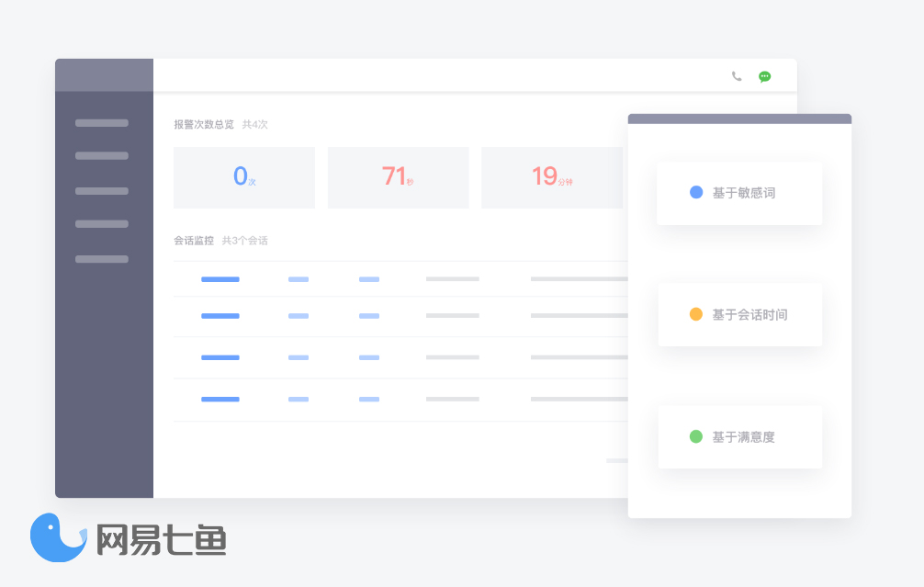The width and height of the screenshot is (924, 587).
Task: Open the 基于敏感词 card
Action: pos(739,193)
